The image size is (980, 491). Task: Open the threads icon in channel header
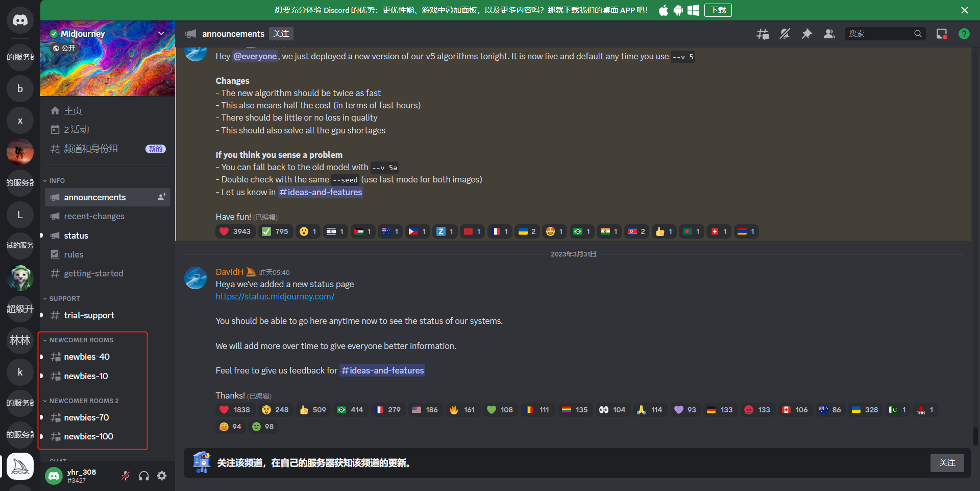tap(763, 34)
